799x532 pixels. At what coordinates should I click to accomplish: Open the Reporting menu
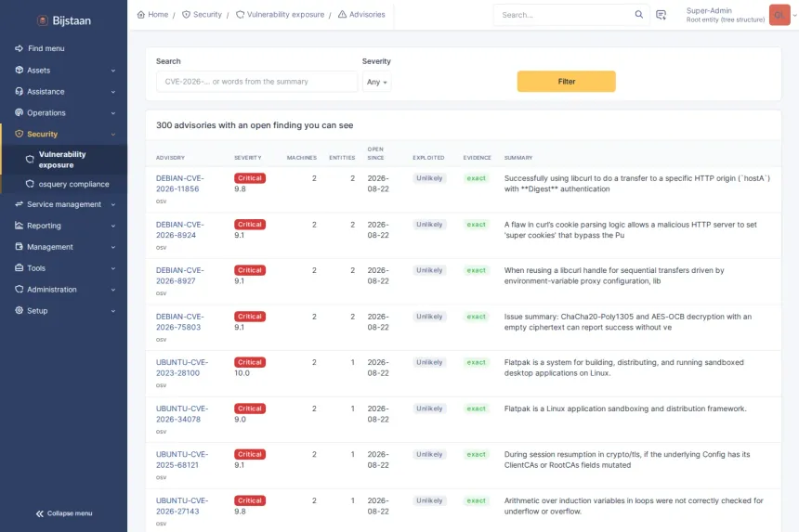click(64, 226)
